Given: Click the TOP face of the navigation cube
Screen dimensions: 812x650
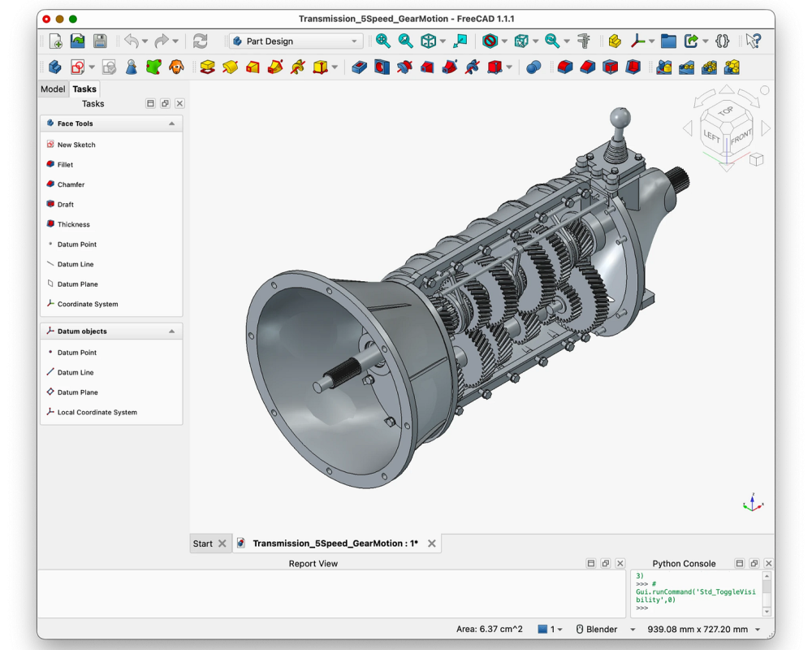Looking at the screenshot, I should coord(725,111).
